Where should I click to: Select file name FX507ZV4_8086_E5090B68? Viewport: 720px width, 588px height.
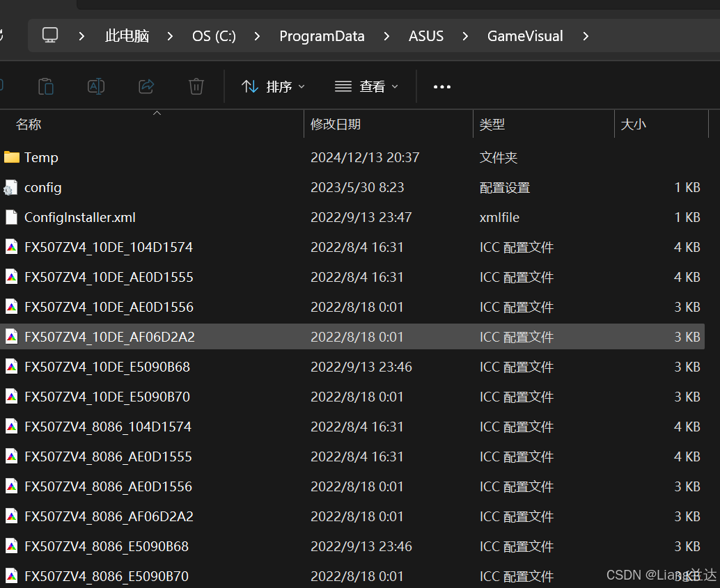click(x=107, y=546)
